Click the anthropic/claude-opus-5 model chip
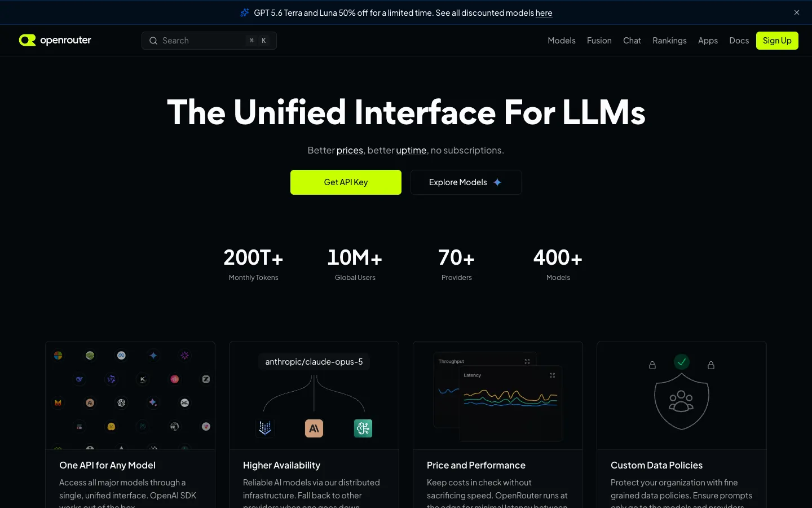The height and width of the screenshot is (508, 812). [314, 362]
